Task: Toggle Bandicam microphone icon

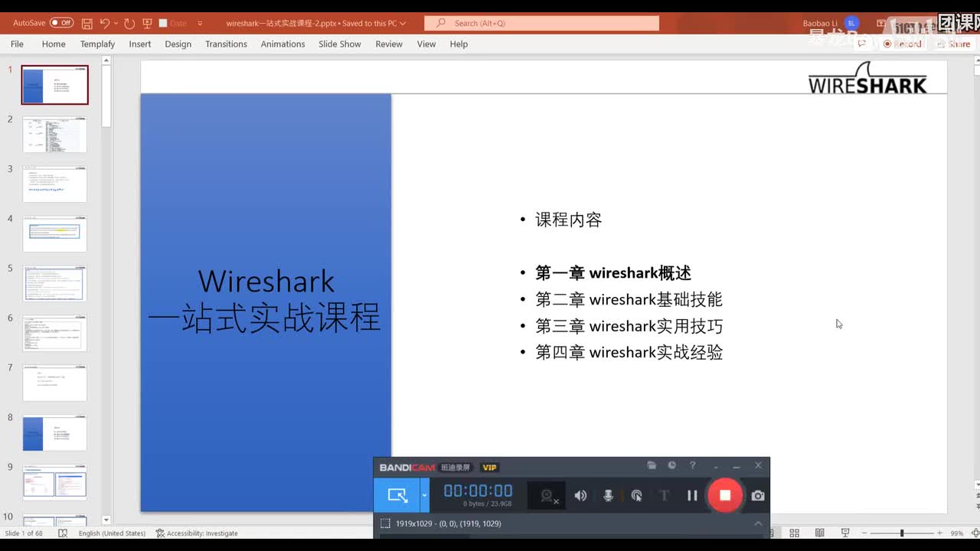Action: pyautogui.click(x=608, y=496)
